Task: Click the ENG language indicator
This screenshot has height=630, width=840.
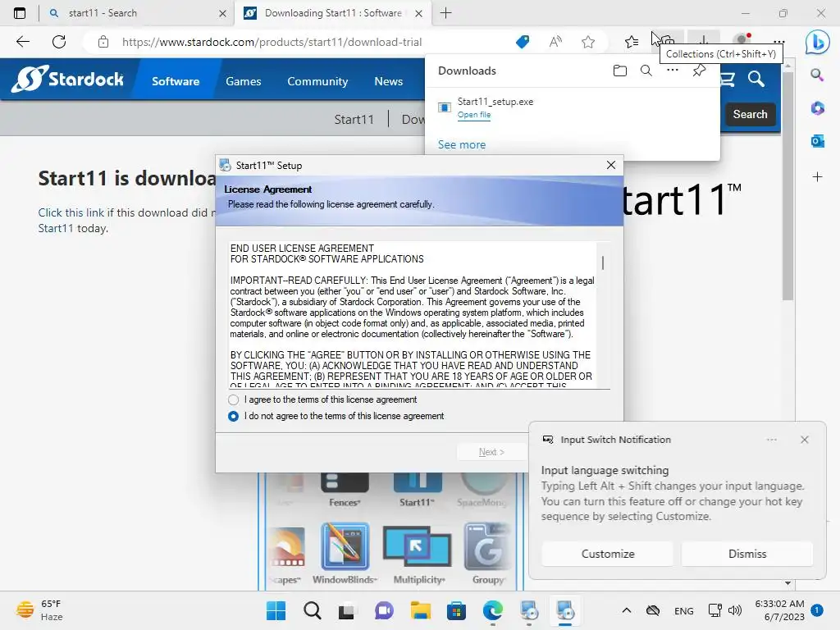Action: 683,610
